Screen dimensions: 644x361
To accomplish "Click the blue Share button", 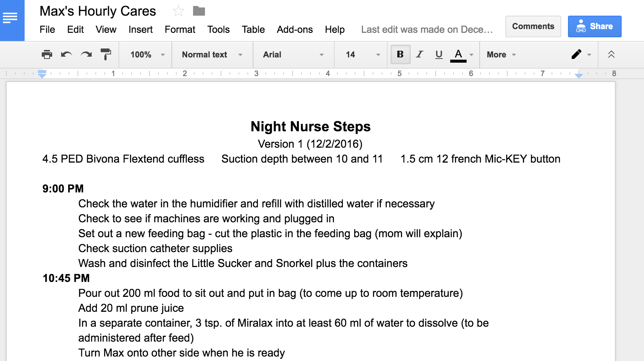I will 594,26.
